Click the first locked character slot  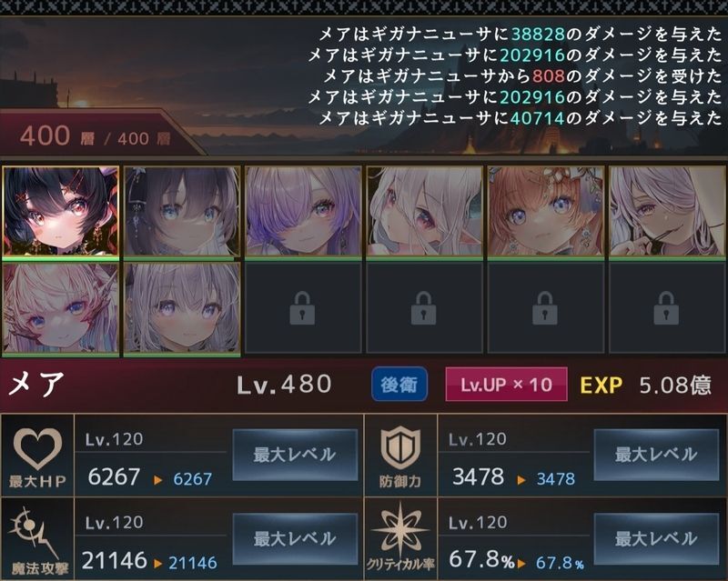(x=303, y=308)
